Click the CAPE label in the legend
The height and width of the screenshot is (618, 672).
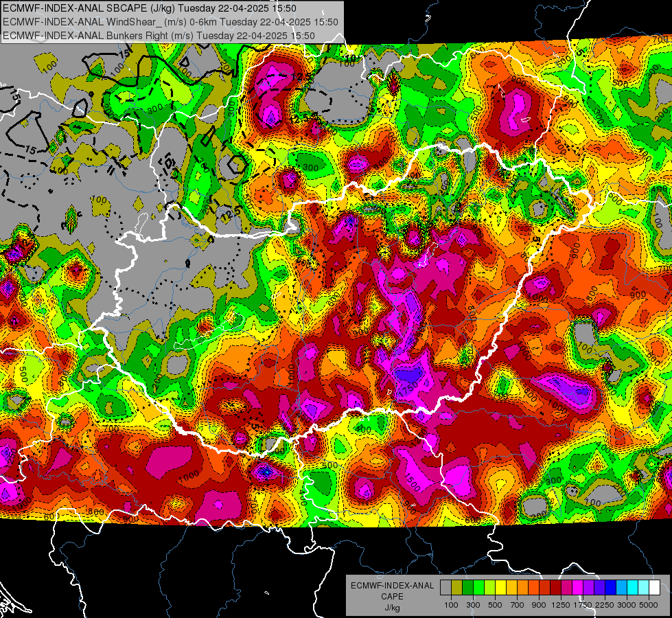392,596
